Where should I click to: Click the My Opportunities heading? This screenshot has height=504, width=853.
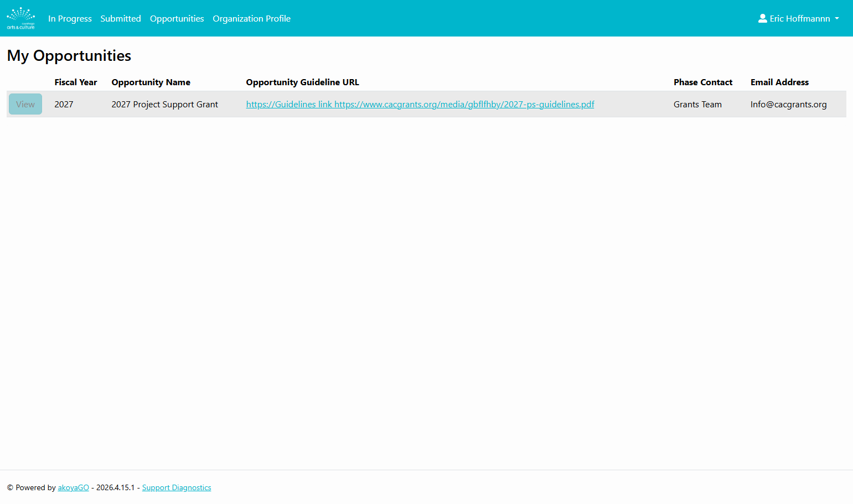pyautogui.click(x=69, y=56)
